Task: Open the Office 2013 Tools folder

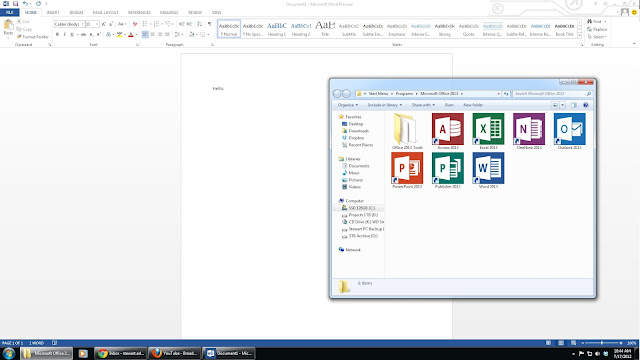Action: click(405, 129)
